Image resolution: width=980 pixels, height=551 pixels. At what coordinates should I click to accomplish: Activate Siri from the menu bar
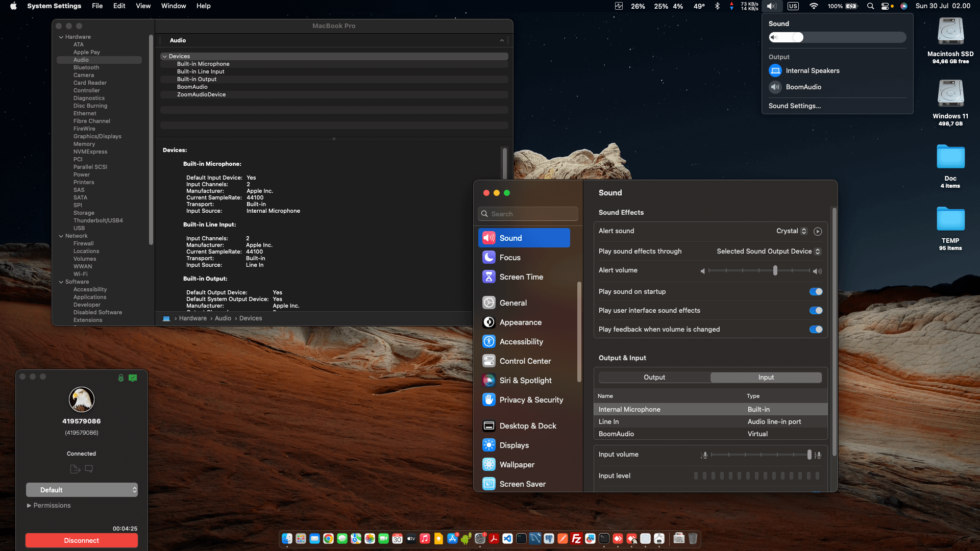(904, 6)
